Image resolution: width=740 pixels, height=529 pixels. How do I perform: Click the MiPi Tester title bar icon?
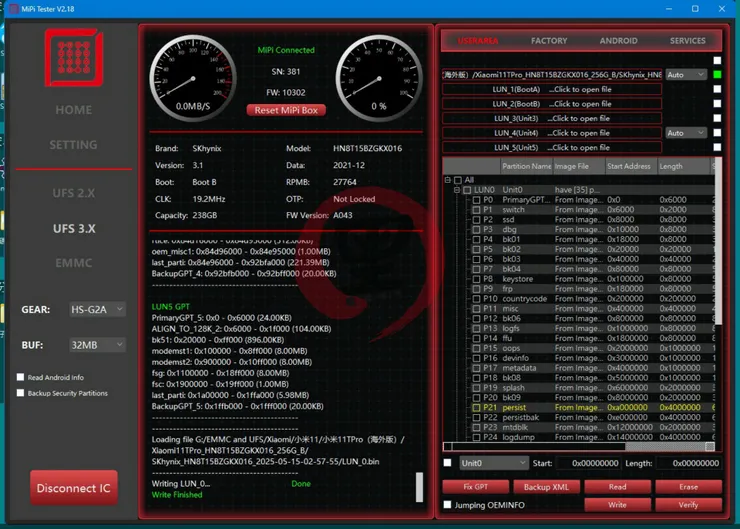14,8
